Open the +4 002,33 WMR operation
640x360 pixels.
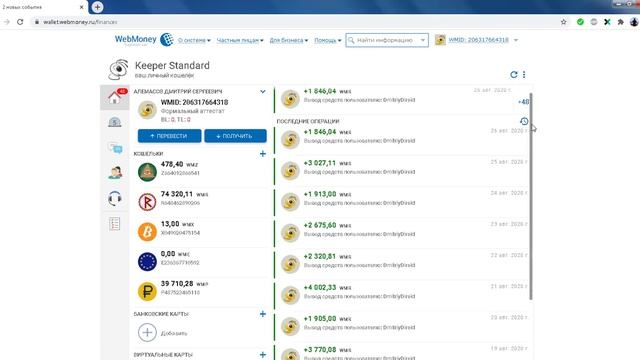402,295
